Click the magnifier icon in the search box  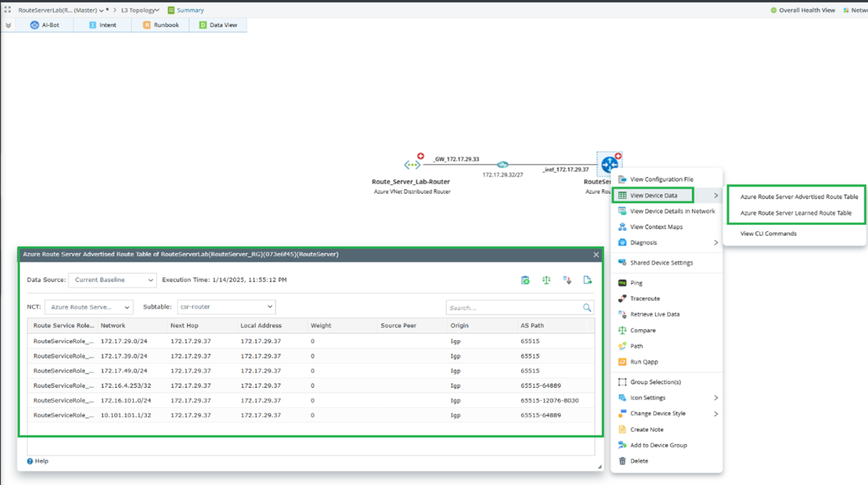point(586,308)
